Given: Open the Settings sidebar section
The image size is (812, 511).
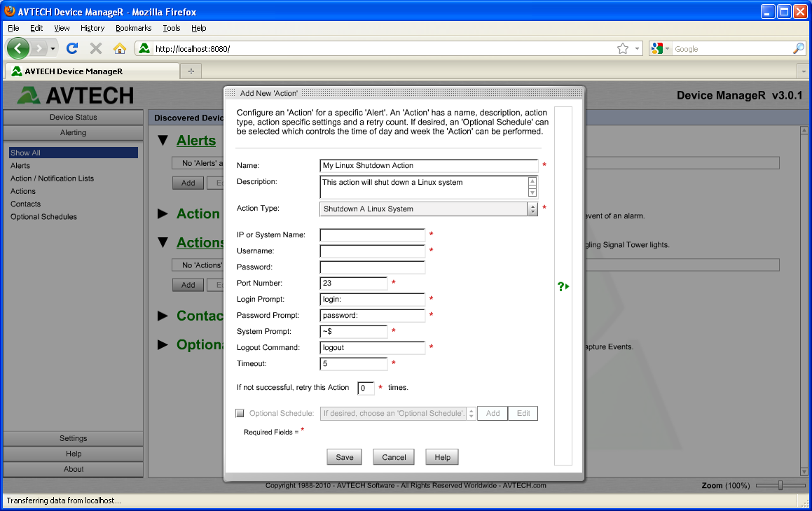Looking at the screenshot, I should 73,438.
